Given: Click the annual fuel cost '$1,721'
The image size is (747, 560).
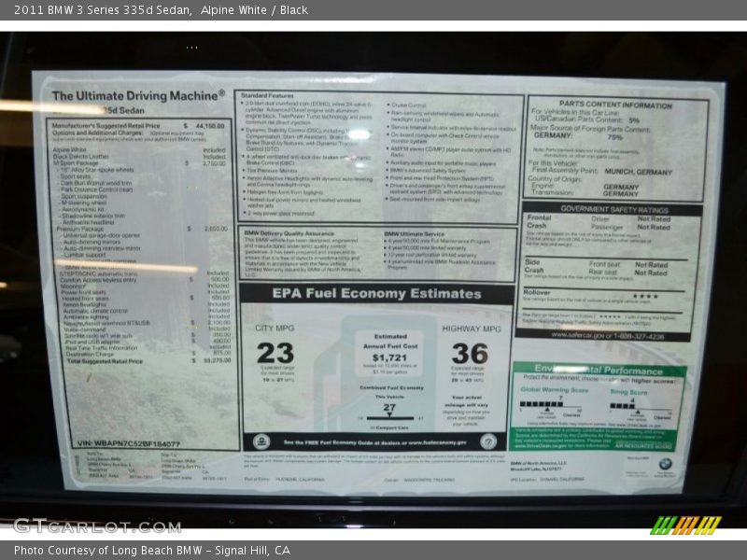Looking at the screenshot, I should 389,357.
